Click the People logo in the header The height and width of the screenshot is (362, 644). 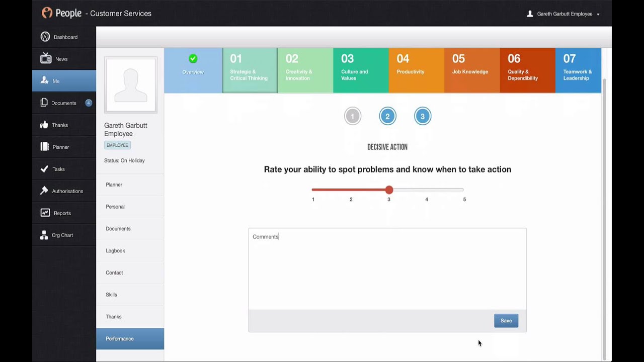61,13
